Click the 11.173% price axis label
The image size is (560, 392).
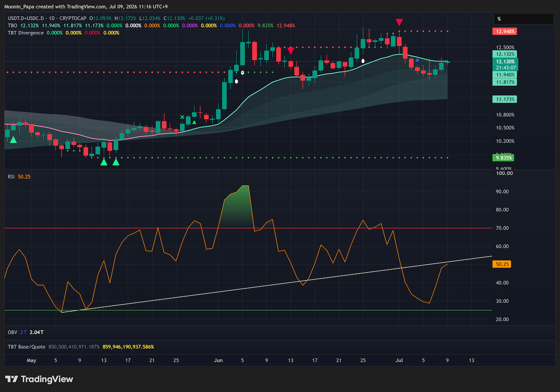[504, 99]
